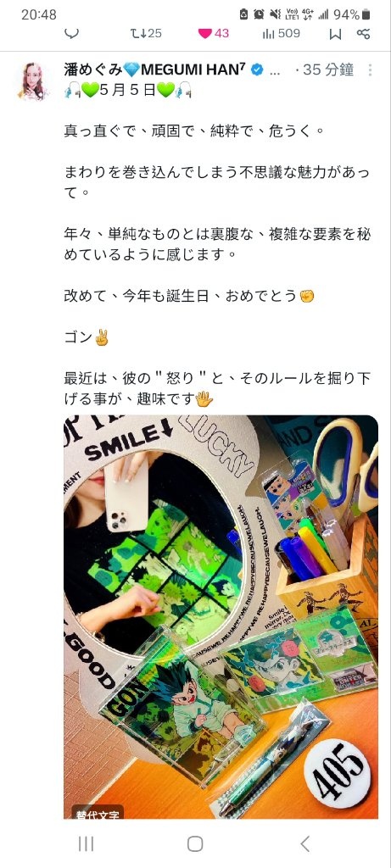Open the attached Gon merchandise photo

[221, 617]
